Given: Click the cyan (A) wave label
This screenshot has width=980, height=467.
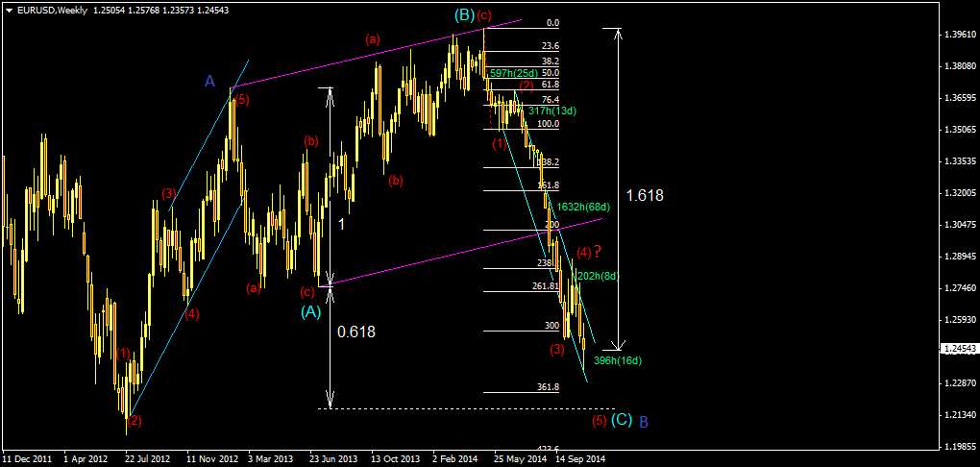Looking at the screenshot, I should [x=310, y=311].
